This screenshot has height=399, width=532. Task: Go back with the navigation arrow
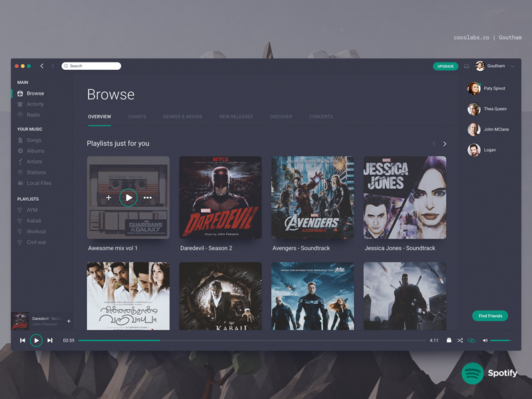click(x=42, y=66)
